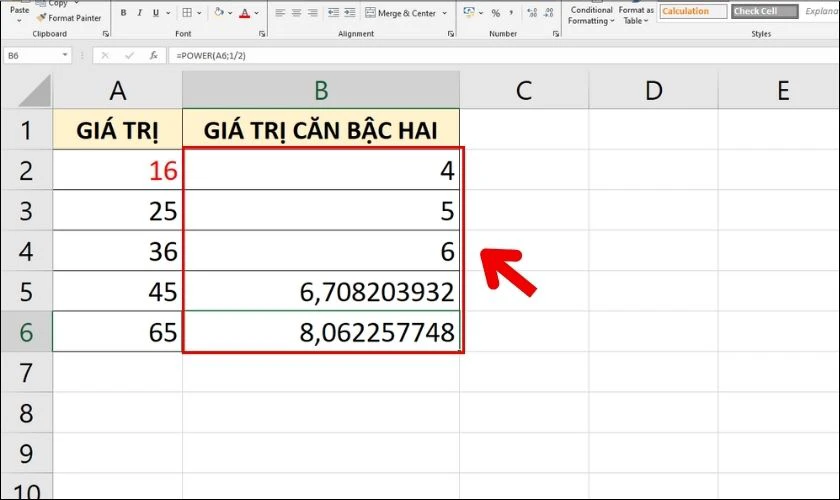Click Merge & Center button
Screen dimensions: 840x500
click(401, 13)
